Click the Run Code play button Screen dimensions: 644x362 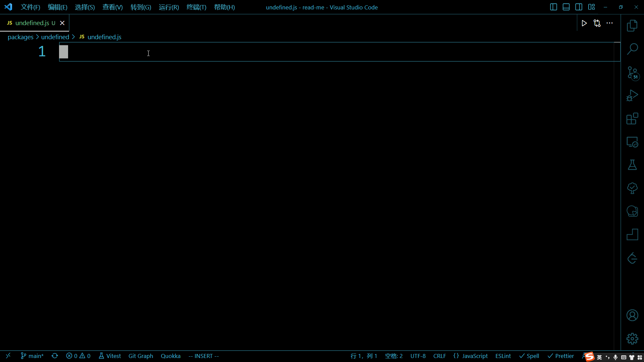coord(584,23)
